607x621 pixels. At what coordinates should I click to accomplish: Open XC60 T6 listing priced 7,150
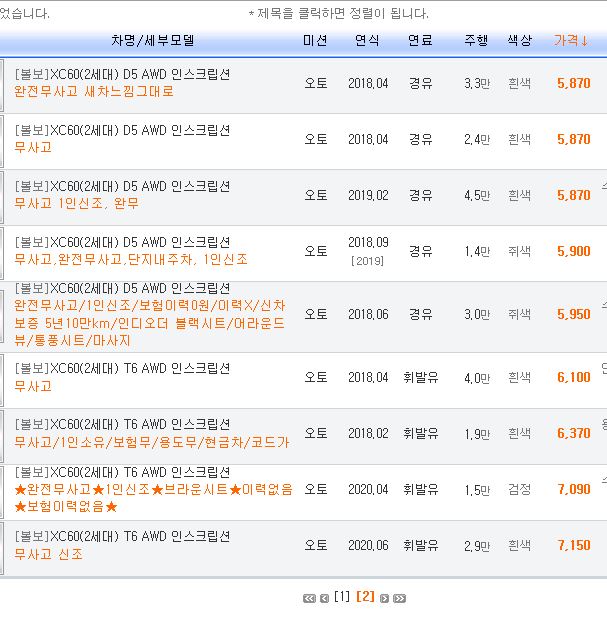click(x=122, y=536)
